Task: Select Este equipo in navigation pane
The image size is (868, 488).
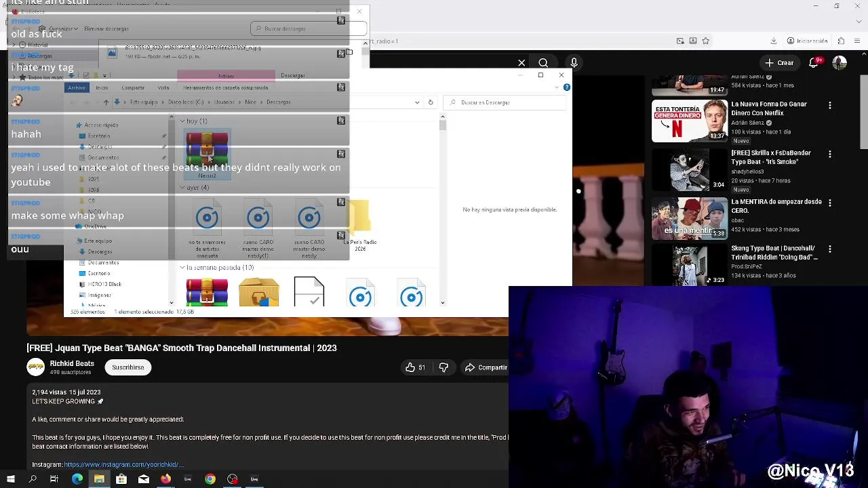Action: click(98, 241)
